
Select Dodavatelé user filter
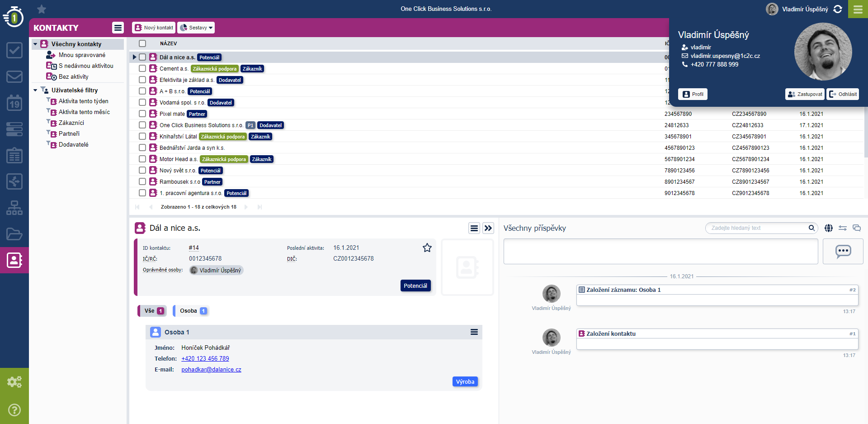click(x=73, y=144)
